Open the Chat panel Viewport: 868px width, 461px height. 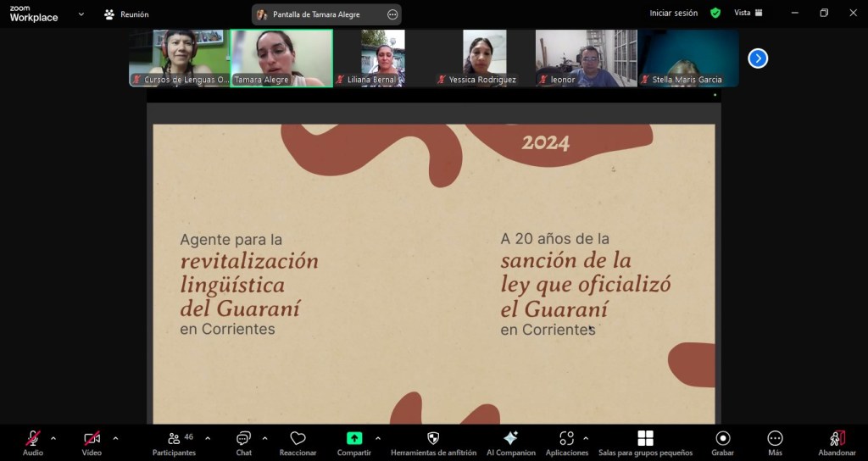coord(243,439)
